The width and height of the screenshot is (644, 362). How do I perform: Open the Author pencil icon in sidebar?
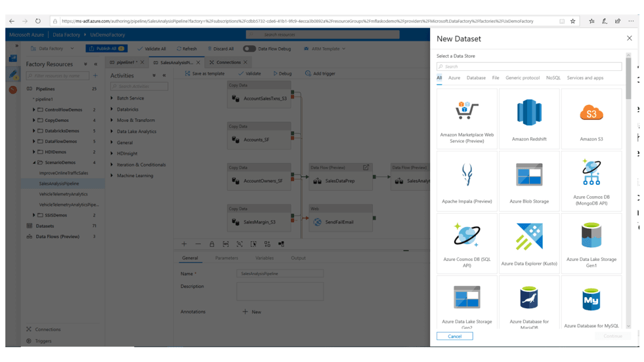pyautogui.click(x=13, y=74)
